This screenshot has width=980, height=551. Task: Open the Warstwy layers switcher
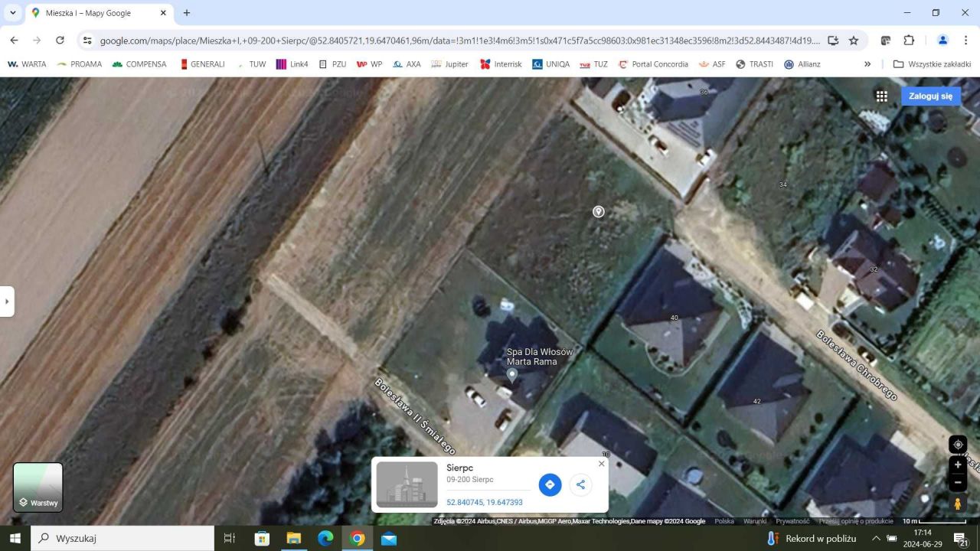(x=38, y=487)
